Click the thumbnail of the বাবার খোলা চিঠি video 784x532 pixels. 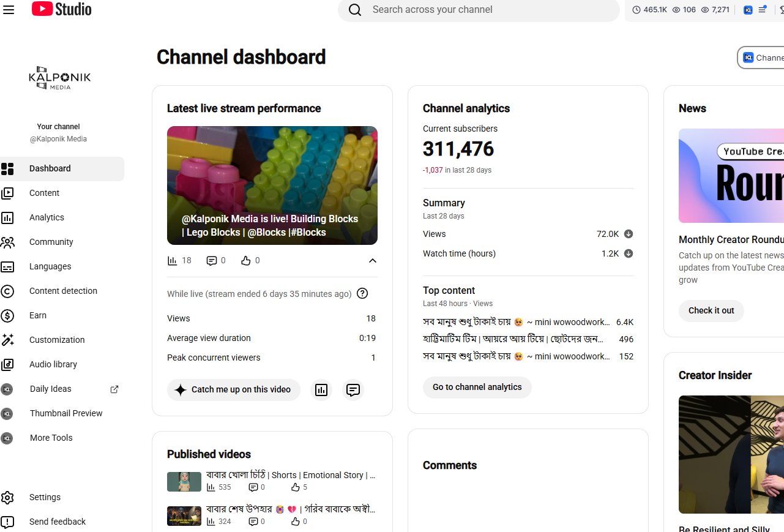tap(184, 482)
